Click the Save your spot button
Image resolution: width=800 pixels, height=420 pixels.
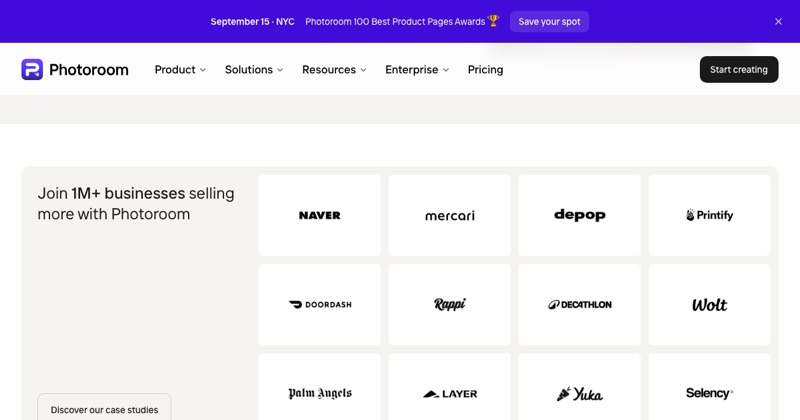pos(549,21)
